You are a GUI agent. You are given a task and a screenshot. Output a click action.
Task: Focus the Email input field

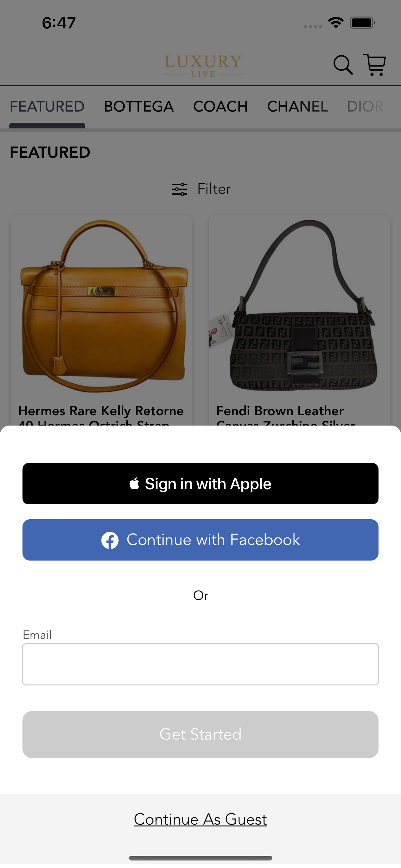[x=200, y=665]
